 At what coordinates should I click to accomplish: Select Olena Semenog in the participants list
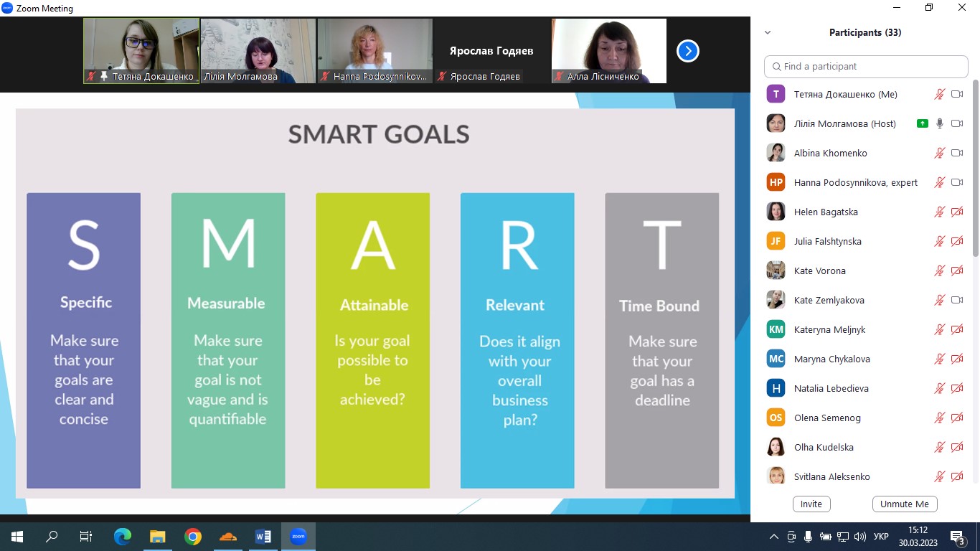pyautogui.click(x=827, y=418)
